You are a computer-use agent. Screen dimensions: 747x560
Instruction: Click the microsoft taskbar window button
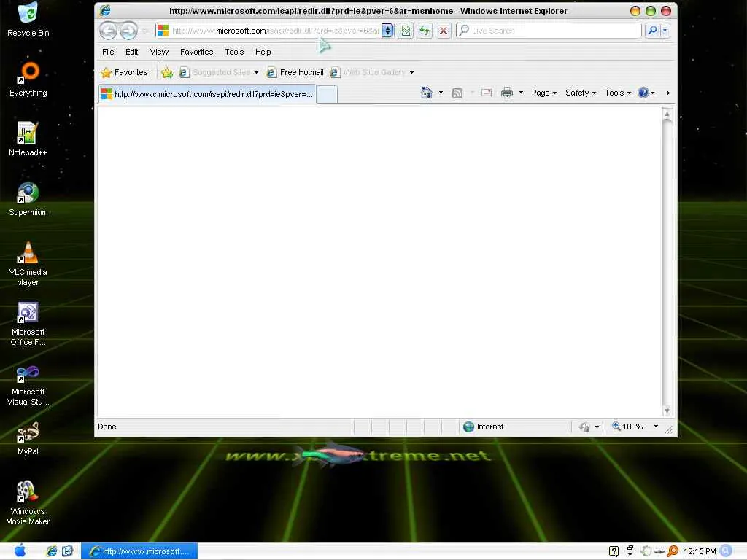pyautogui.click(x=139, y=551)
